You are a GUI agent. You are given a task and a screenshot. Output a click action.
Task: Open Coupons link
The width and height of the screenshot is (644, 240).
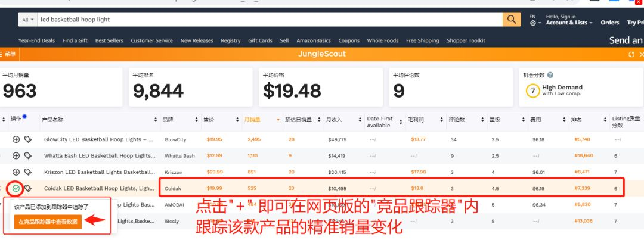click(x=349, y=40)
